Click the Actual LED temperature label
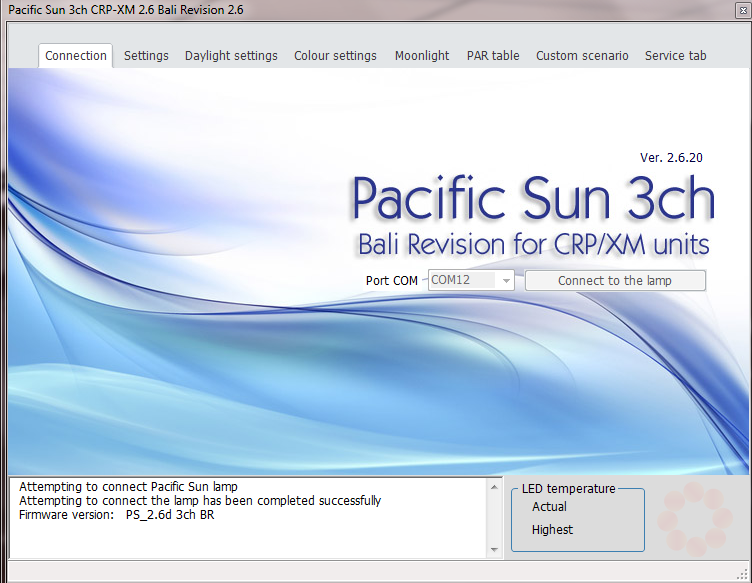This screenshot has width=752, height=583. click(x=549, y=507)
